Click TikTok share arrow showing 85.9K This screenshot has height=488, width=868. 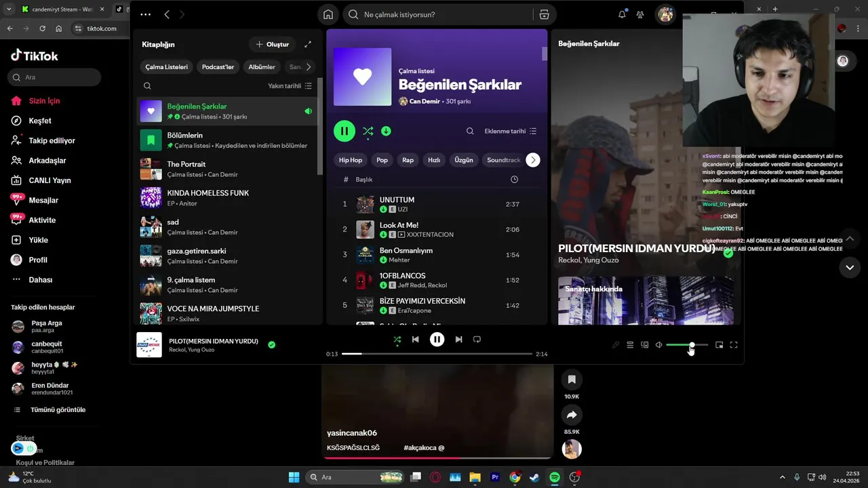tap(572, 415)
